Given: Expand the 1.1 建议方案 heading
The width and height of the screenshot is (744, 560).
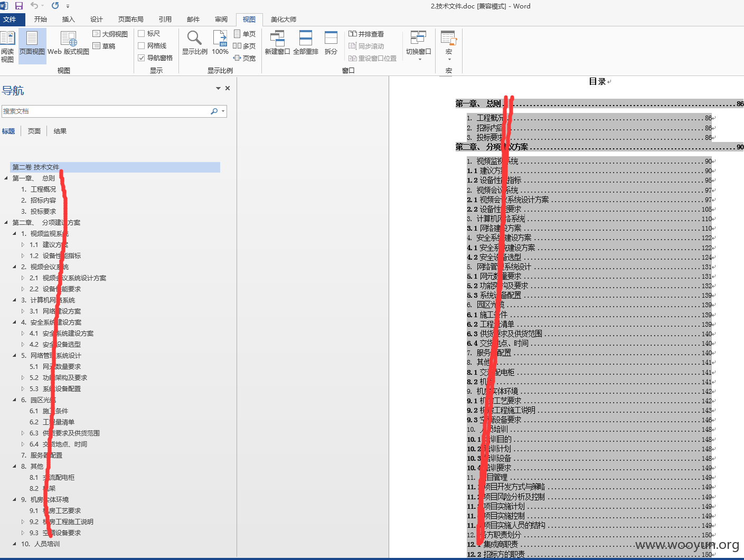Looking at the screenshot, I should tap(23, 245).
